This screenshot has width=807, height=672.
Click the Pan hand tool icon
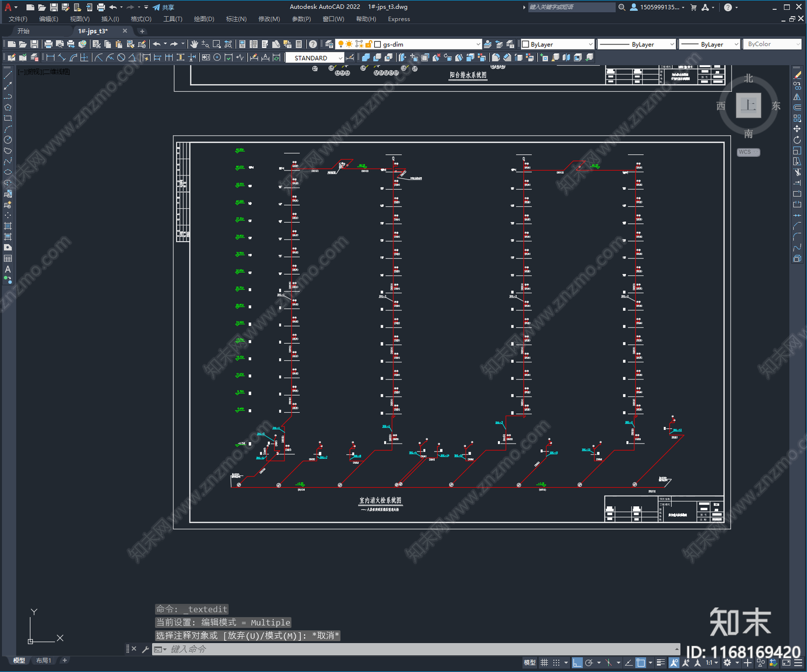tap(194, 44)
